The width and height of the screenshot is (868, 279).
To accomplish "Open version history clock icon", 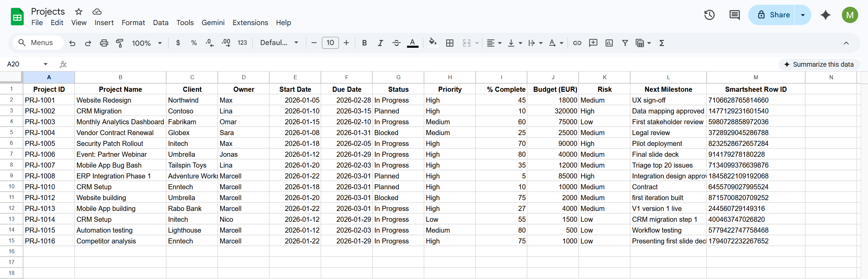I will coord(709,15).
